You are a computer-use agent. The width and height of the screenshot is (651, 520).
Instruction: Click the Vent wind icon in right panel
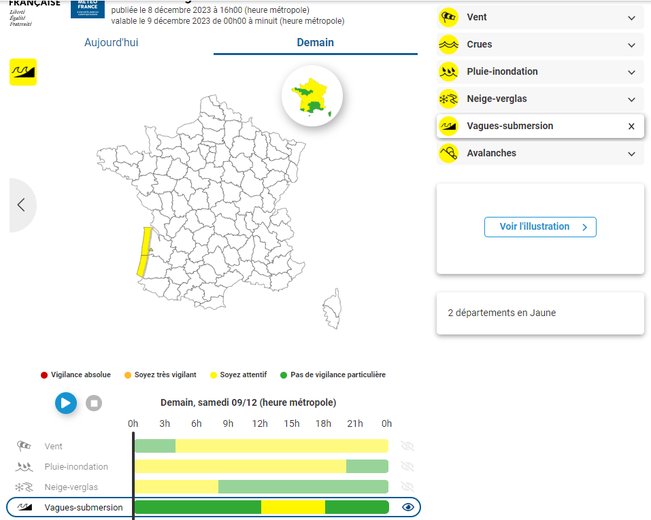coord(449,18)
